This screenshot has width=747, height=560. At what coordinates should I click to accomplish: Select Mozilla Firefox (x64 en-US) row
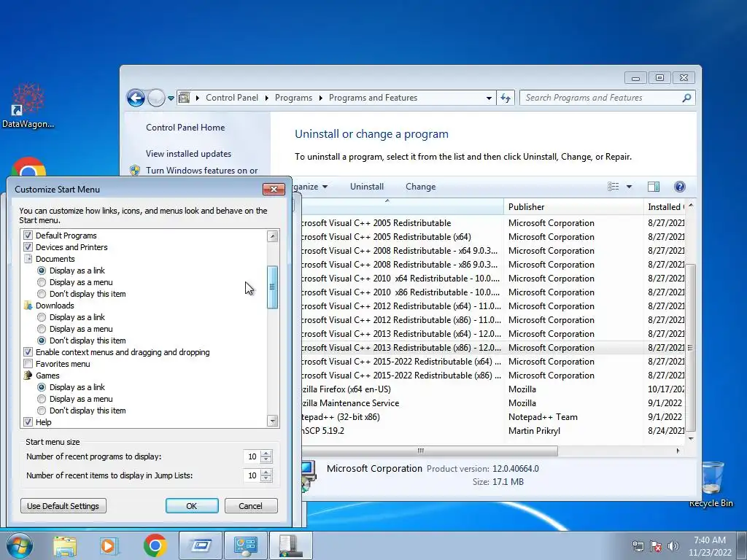tap(492, 389)
